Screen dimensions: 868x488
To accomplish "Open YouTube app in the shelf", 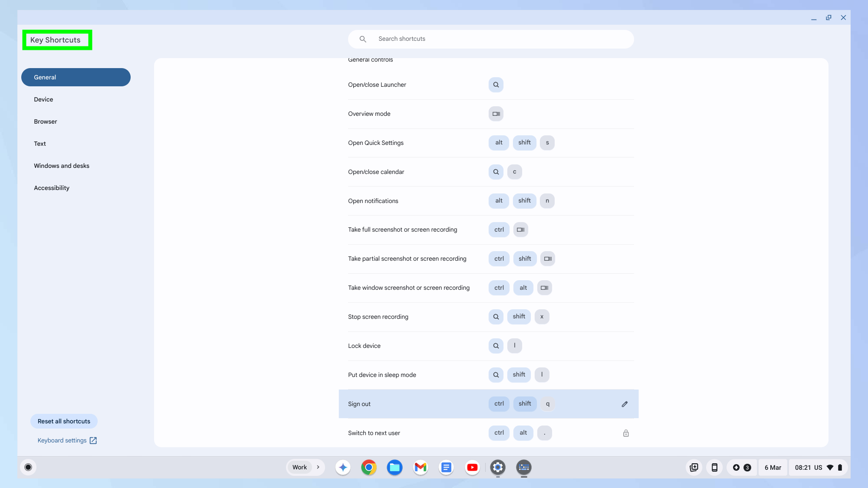I will click(x=472, y=467).
